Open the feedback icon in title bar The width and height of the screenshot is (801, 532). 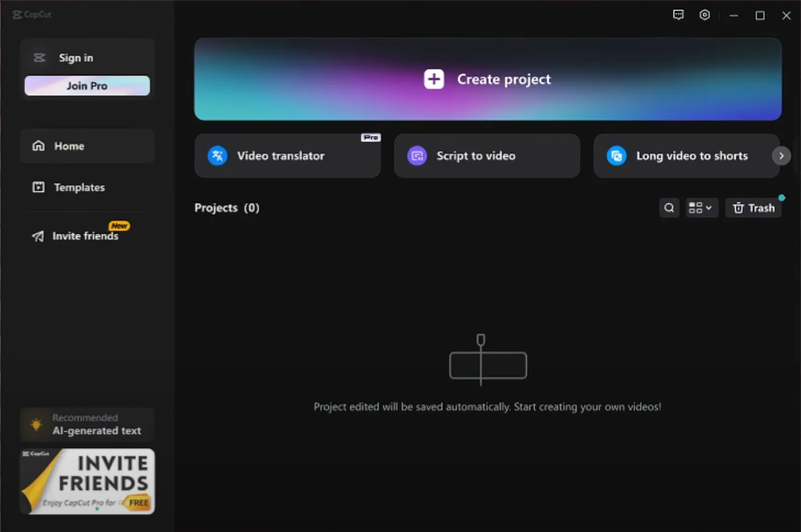678,15
